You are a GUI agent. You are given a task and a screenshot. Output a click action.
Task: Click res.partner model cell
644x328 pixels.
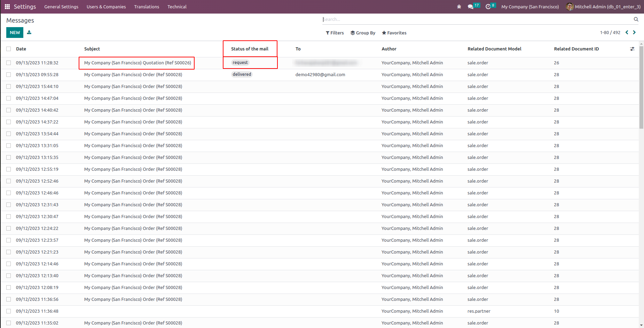(x=479, y=311)
